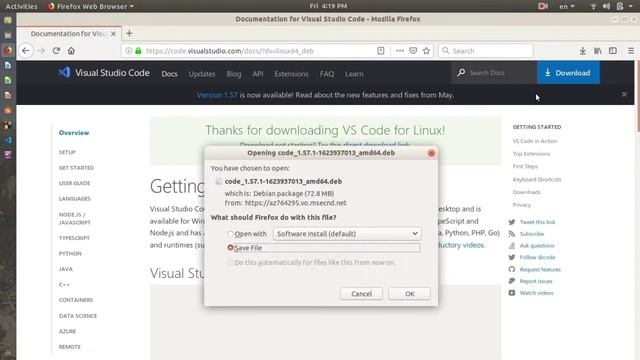Open Software Install application dropdown
Screen dimensions: 640x360
[347, 233]
